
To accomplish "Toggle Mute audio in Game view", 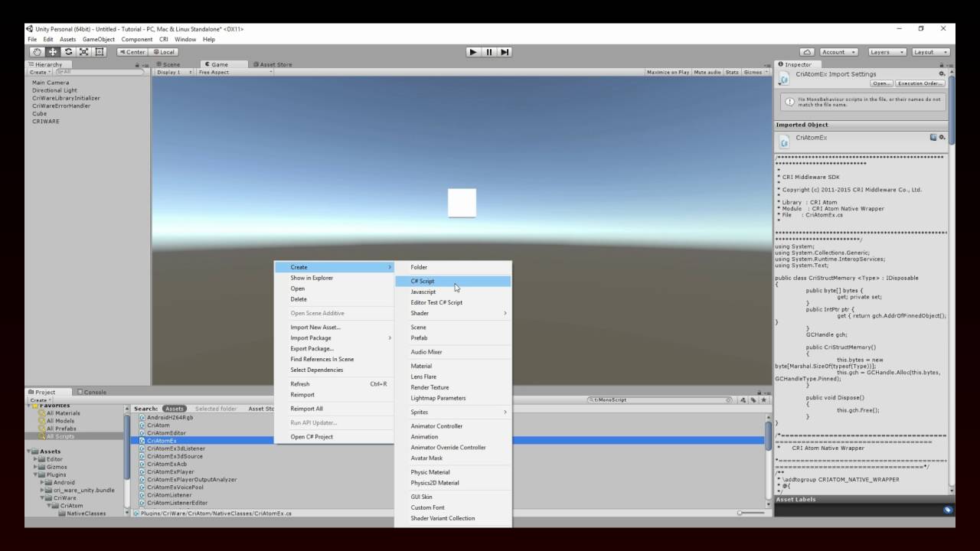I will click(x=707, y=72).
